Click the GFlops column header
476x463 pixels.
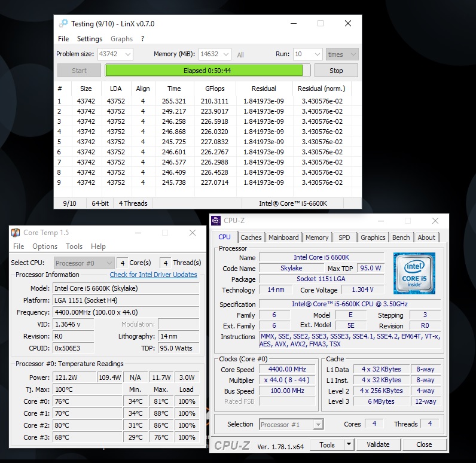215,89
